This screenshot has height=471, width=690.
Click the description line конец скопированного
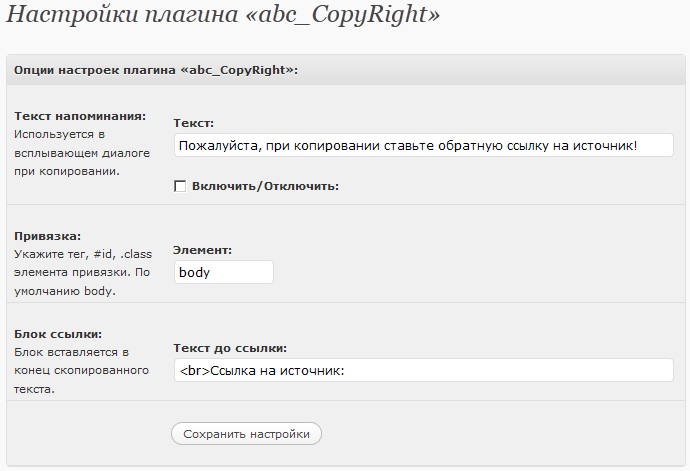click(x=81, y=371)
